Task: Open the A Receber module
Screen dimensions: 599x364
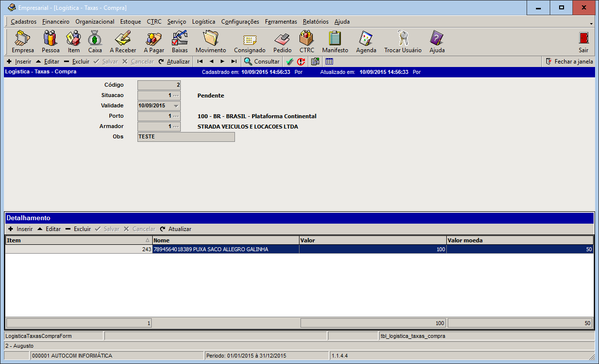Action: click(x=123, y=42)
